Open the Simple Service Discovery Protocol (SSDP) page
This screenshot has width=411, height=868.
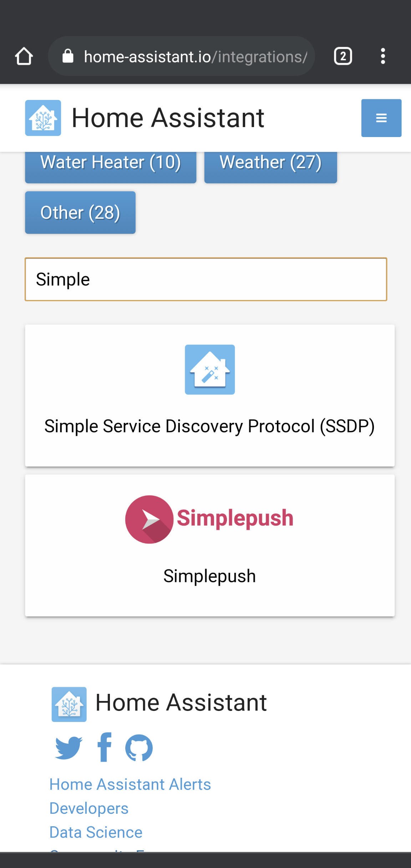210,426
